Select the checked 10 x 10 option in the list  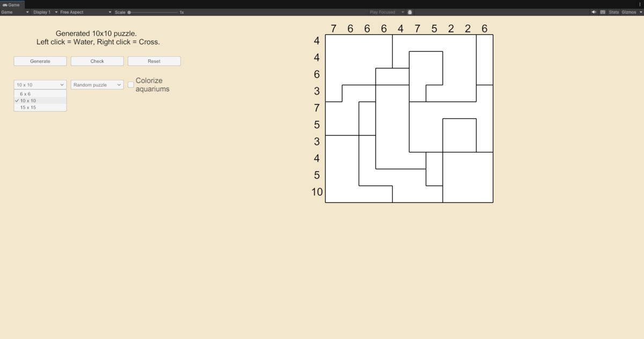pyautogui.click(x=40, y=100)
